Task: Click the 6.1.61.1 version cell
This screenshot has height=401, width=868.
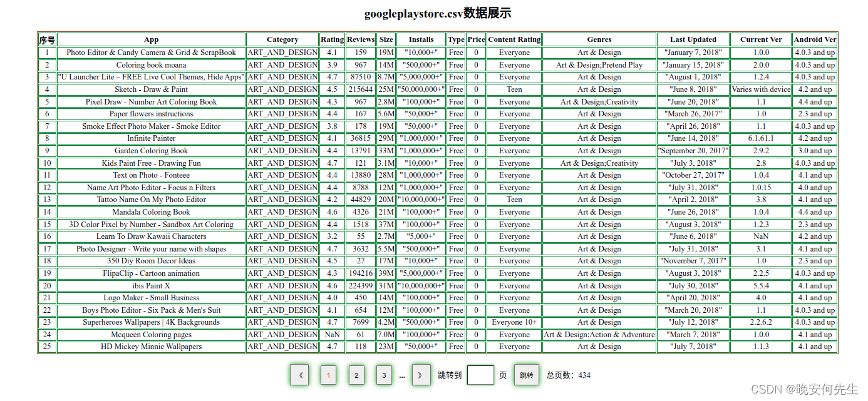Action: [761, 138]
